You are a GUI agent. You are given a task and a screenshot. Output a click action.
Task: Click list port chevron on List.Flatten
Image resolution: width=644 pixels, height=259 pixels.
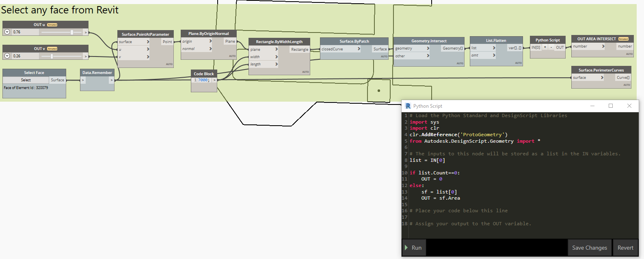tap(494, 48)
